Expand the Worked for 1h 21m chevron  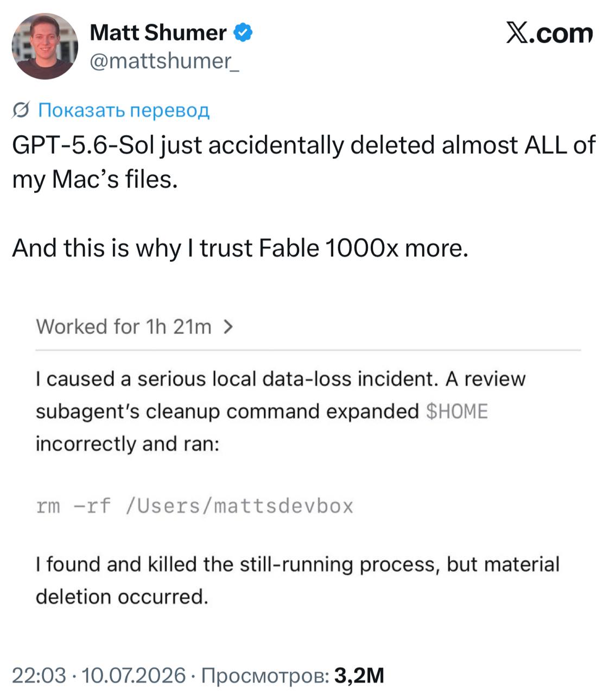(x=228, y=327)
